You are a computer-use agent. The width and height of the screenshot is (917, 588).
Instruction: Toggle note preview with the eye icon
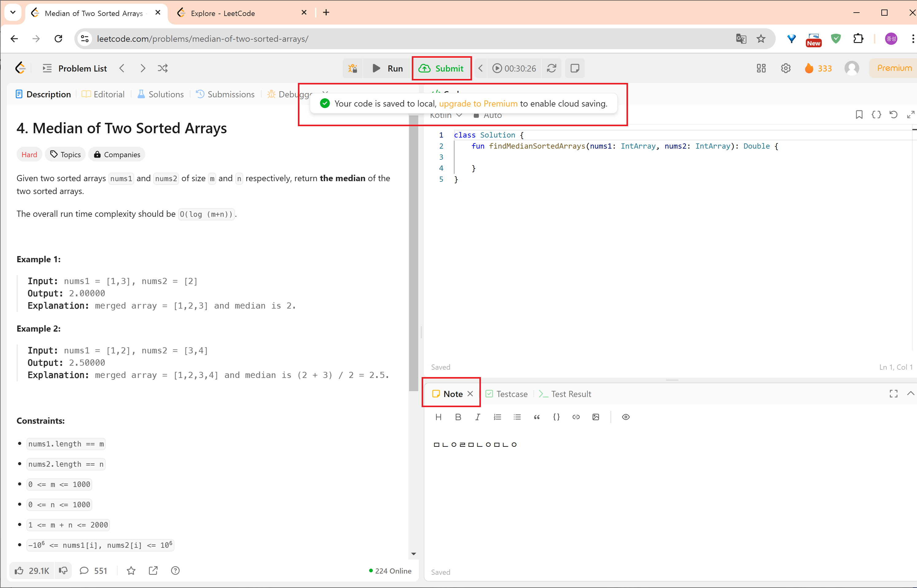[625, 417]
